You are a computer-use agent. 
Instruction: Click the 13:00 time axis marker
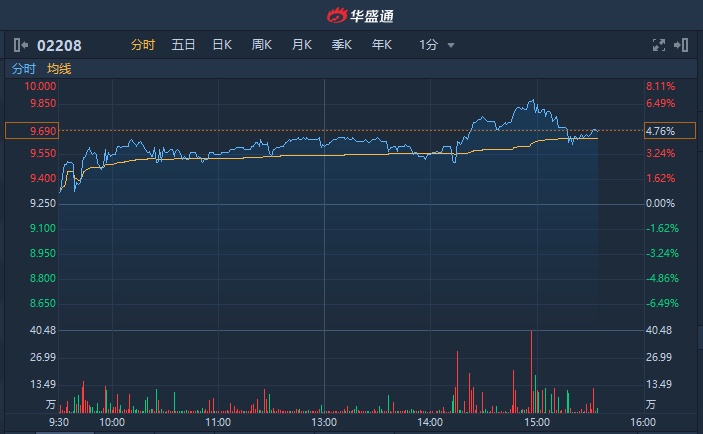323,423
